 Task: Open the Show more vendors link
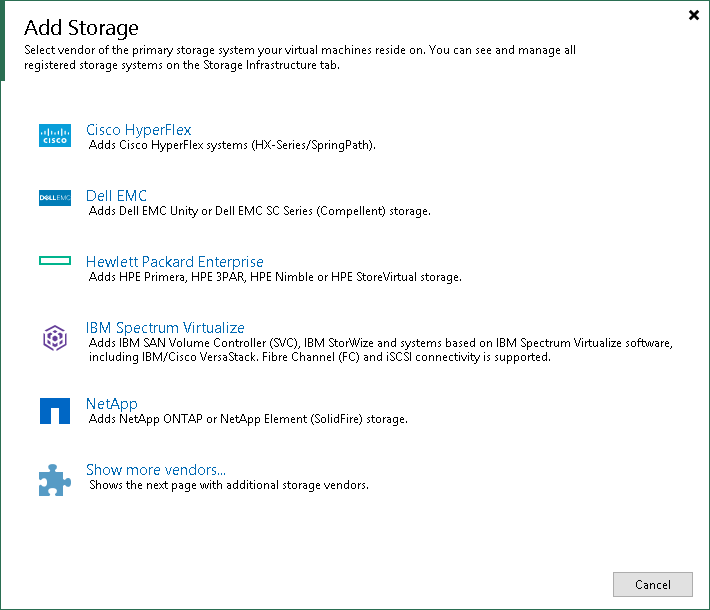155,470
